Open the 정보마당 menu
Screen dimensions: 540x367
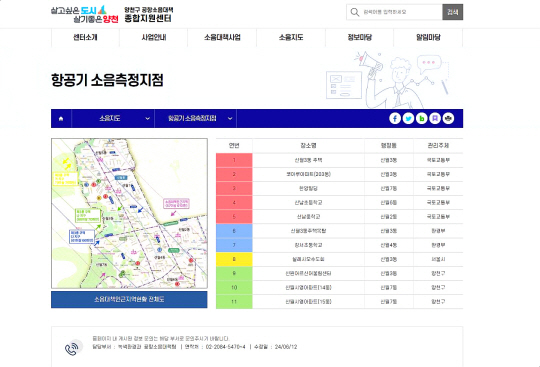(x=360, y=37)
